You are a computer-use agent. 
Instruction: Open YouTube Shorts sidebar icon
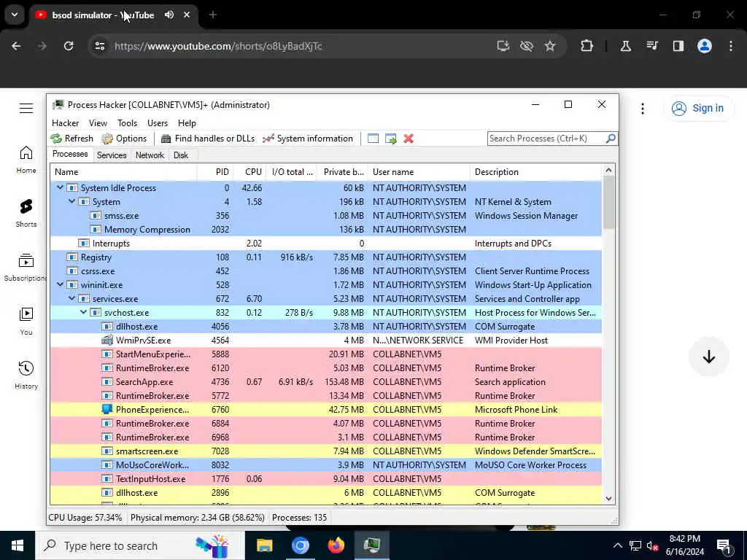[x=26, y=206]
